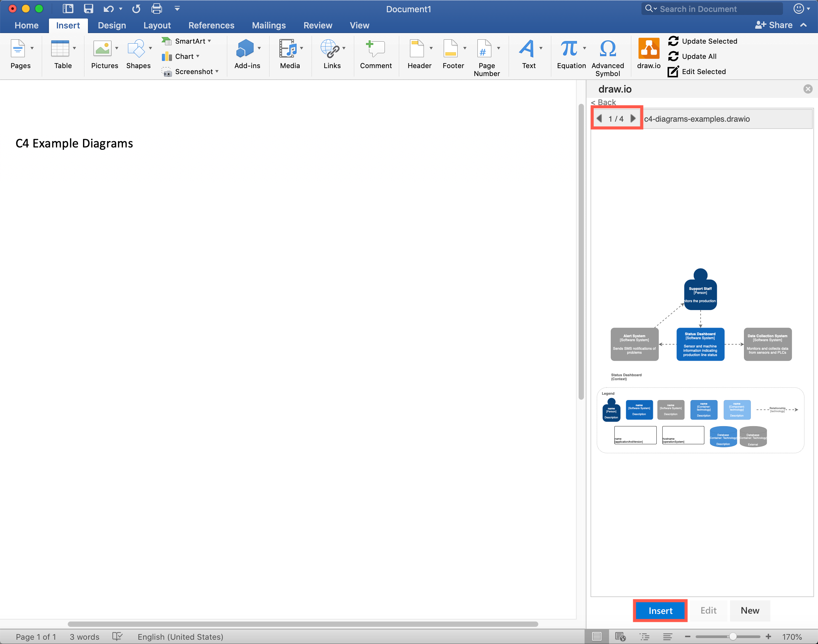Click the Insert button in draw.io panel
The height and width of the screenshot is (644, 818).
coord(660,611)
